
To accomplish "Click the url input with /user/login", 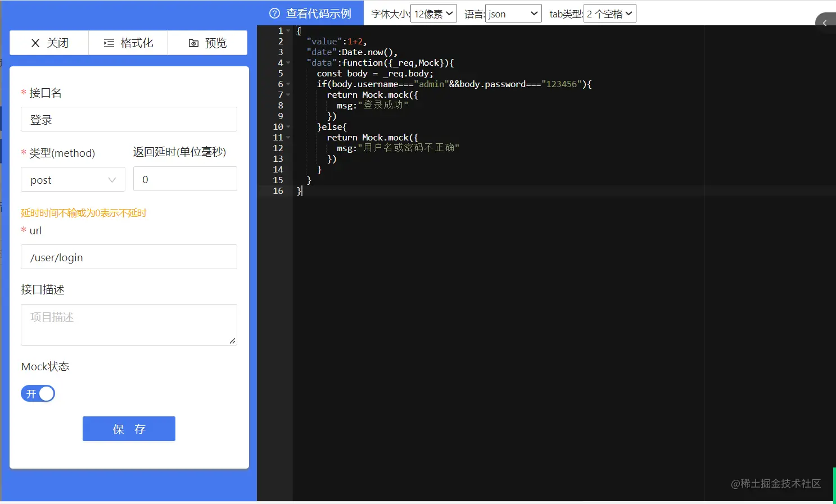I will click(x=129, y=257).
